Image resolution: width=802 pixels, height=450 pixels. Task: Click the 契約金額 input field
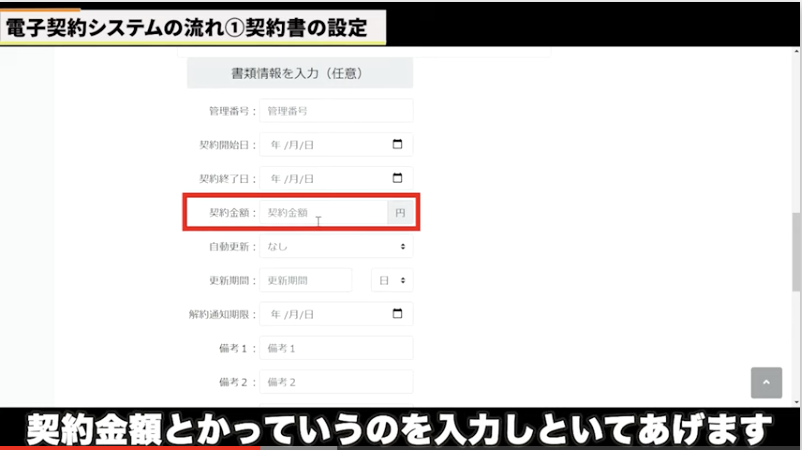tap(324, 213)
